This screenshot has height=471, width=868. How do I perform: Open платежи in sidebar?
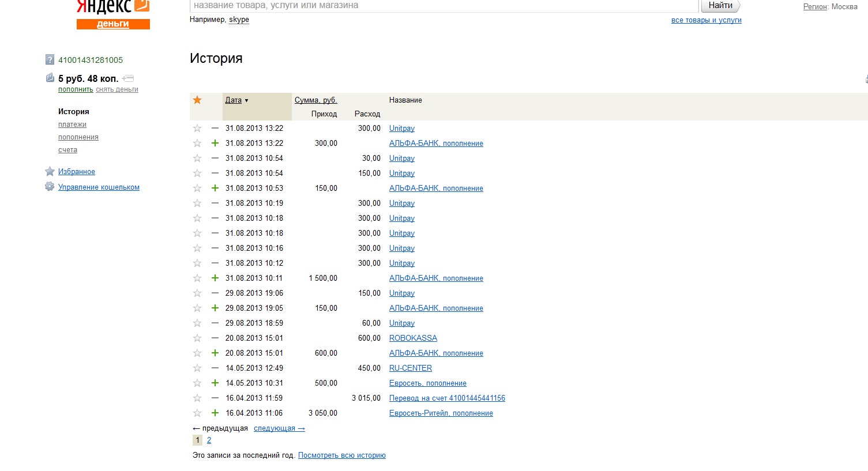click(x=72, y=124)
